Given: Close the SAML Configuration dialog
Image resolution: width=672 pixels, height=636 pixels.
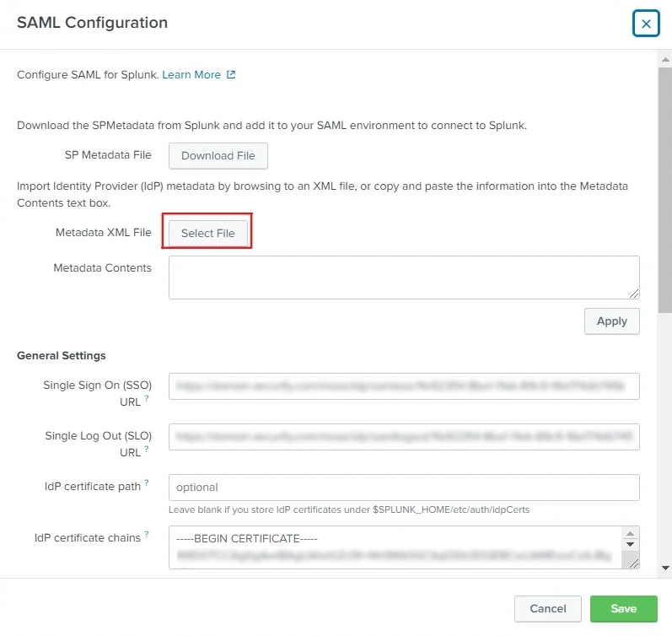Looking at the screenshot, I should [x=646, y=24].
